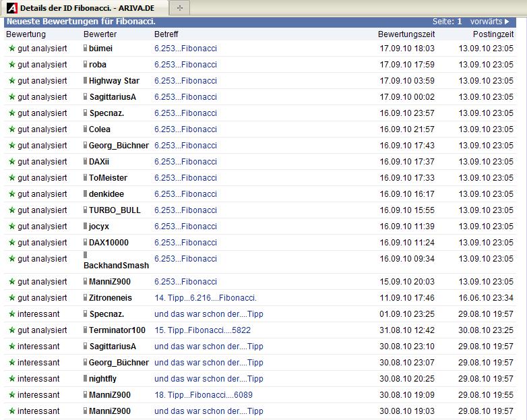Open Colea's user profile
The height and width of the screenshot is (420, 527).
pos(100,129)
